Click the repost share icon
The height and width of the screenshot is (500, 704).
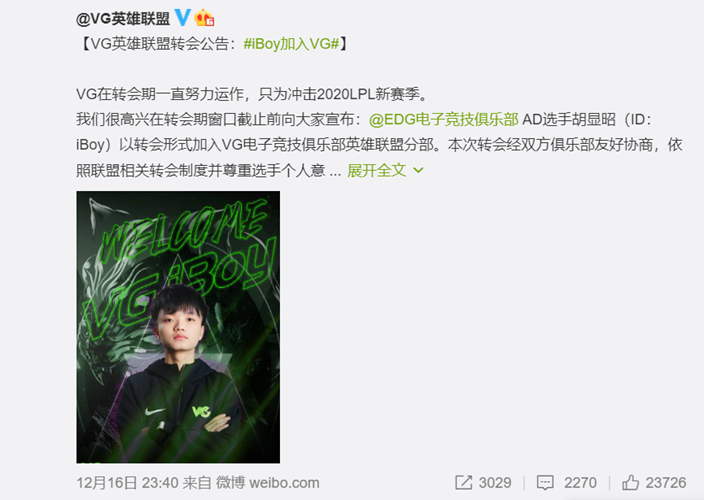coord(463,482)
